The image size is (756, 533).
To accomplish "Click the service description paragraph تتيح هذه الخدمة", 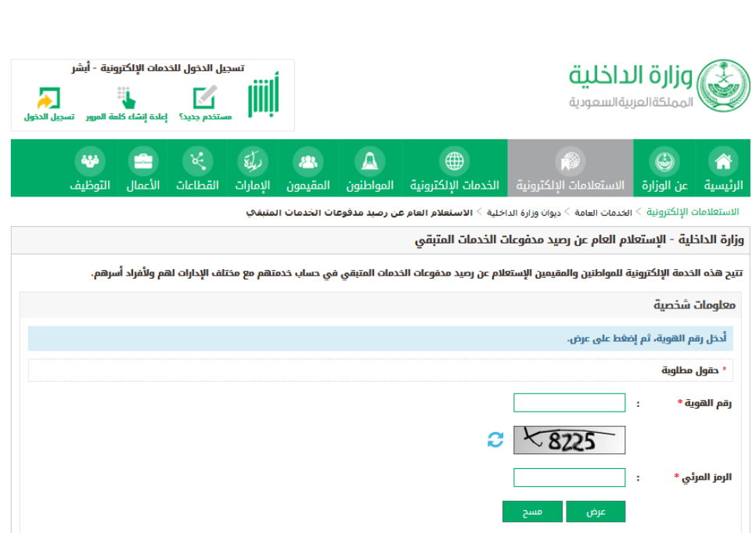I will 416,273.
